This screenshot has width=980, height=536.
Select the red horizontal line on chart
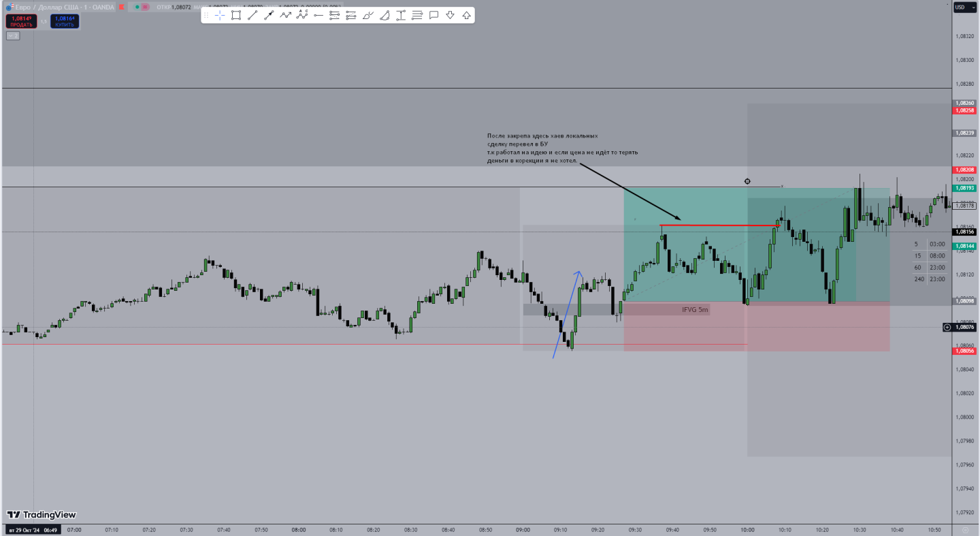[x=719, y=225]
